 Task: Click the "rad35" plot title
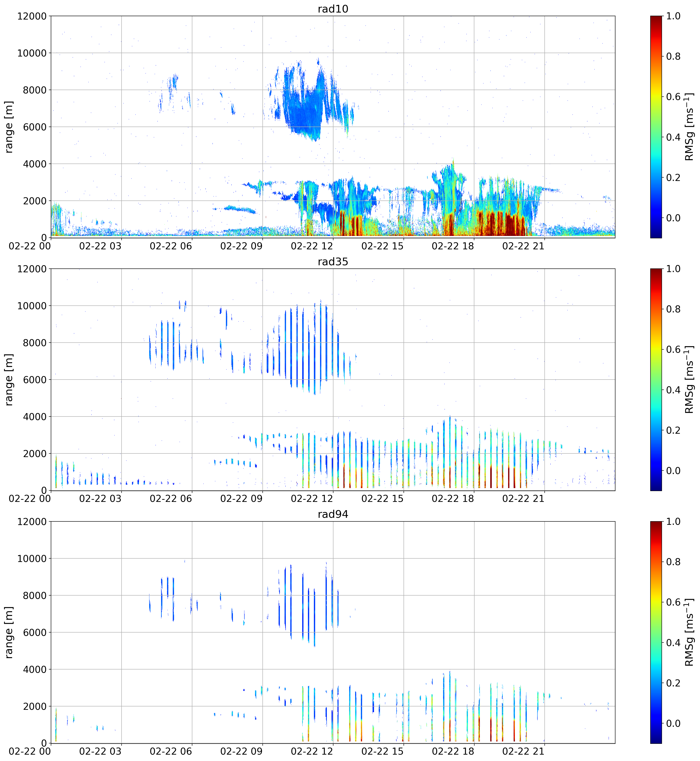point(333,262)
